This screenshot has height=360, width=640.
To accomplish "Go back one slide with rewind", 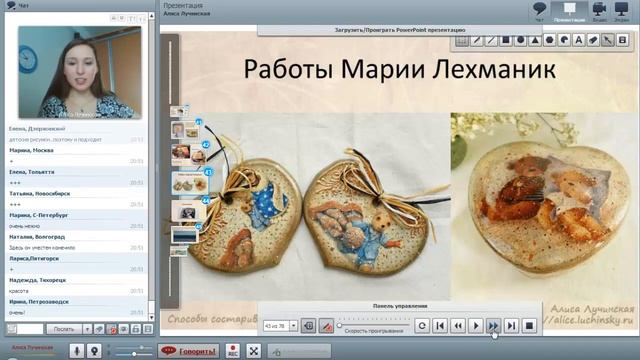I will (458, 326).
